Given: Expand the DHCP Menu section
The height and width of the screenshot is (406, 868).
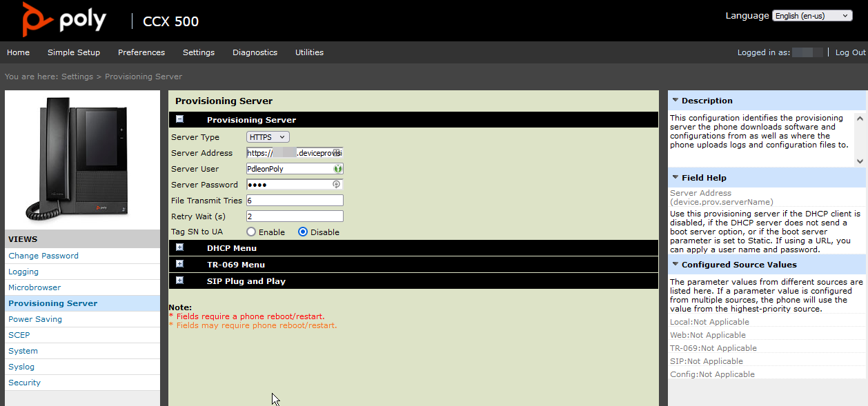Looking at the screenshot, I should 180,247.
